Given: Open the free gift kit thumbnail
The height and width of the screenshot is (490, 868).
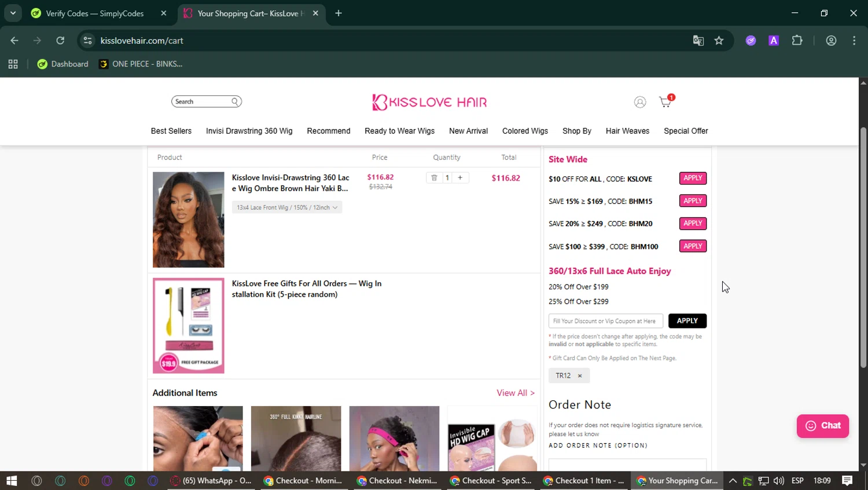Looking at the screenshot, I should point(189,326).
